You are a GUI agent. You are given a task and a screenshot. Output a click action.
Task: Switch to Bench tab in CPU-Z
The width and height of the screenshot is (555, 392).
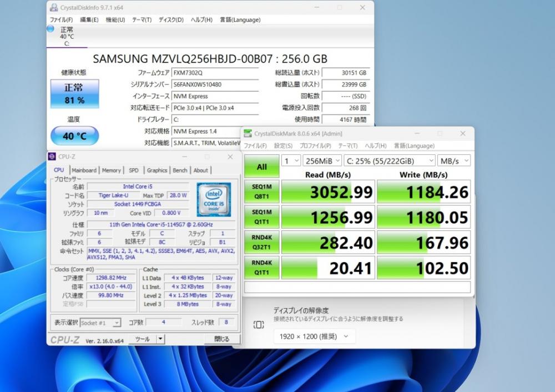click(x=180, y=170)
